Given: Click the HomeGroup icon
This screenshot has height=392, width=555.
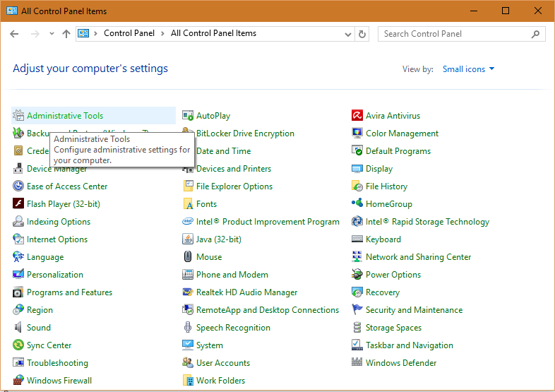Looking at the screenshot, I should [x=357, y=203].
